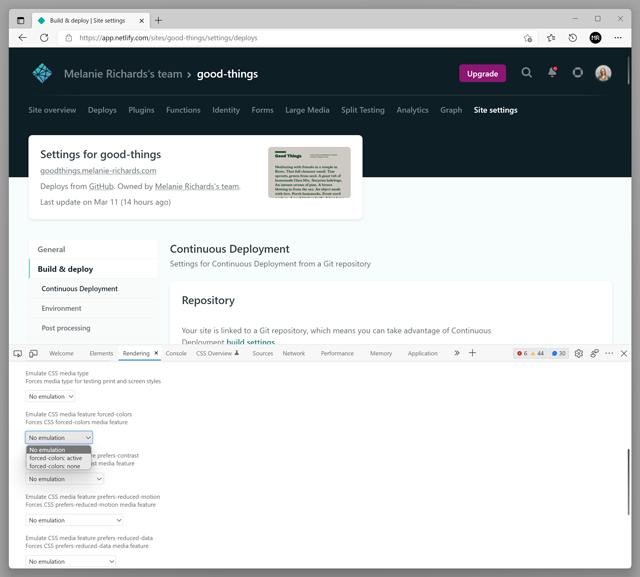Open DevTools customize ellipsis menu
The height and width of the screenshot is (577, 640).
(x=609, y=353)
